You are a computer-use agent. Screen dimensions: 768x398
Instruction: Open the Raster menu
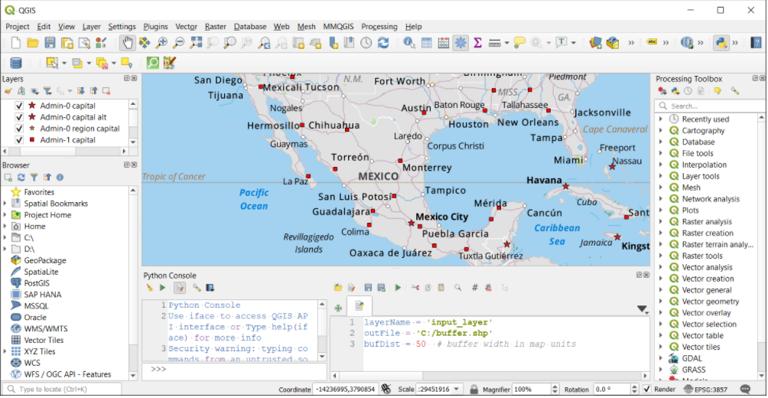point(216,26)
